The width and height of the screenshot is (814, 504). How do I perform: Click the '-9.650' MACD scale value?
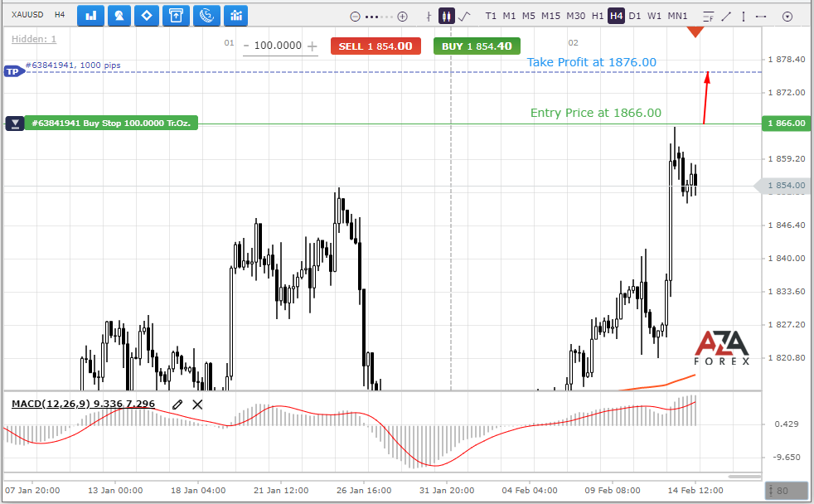point(787,458)
